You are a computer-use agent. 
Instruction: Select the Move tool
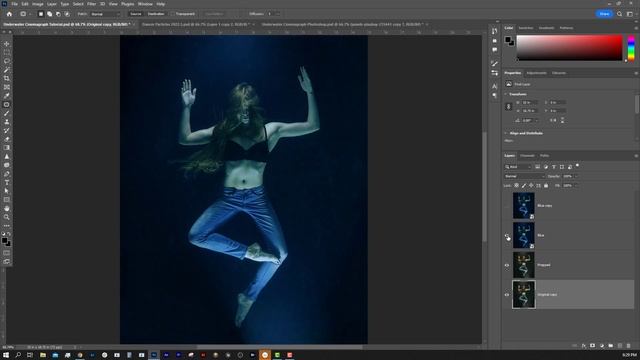(x=7, y=44)
